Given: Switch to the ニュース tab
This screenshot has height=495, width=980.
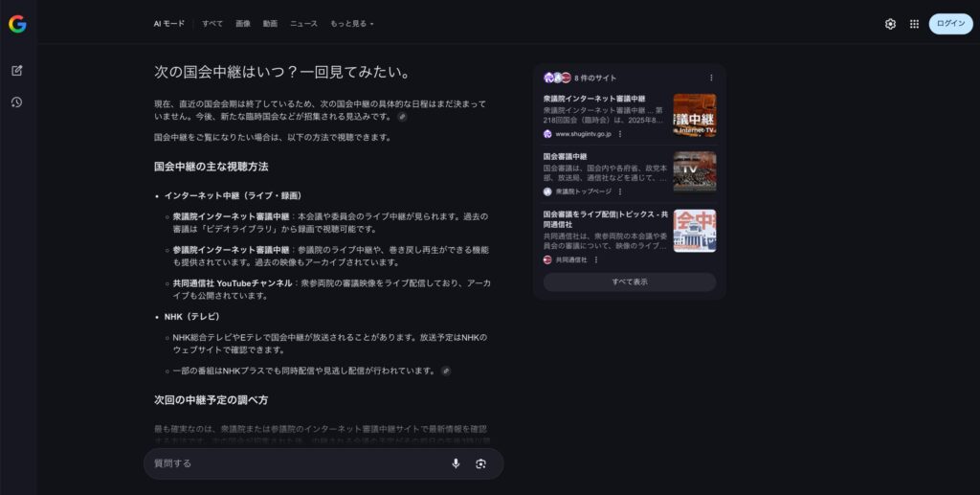Looking at the screenshot, I should 303,24.
